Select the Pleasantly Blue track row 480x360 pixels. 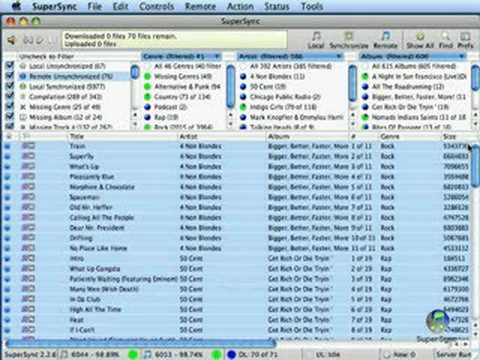coord(236,177)
